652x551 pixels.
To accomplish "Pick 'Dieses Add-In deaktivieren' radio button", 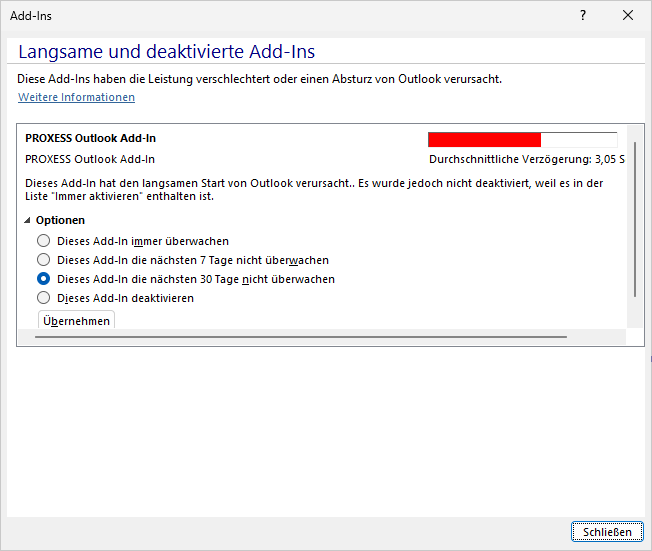I will pyautogui.click(x=43, y=298).
